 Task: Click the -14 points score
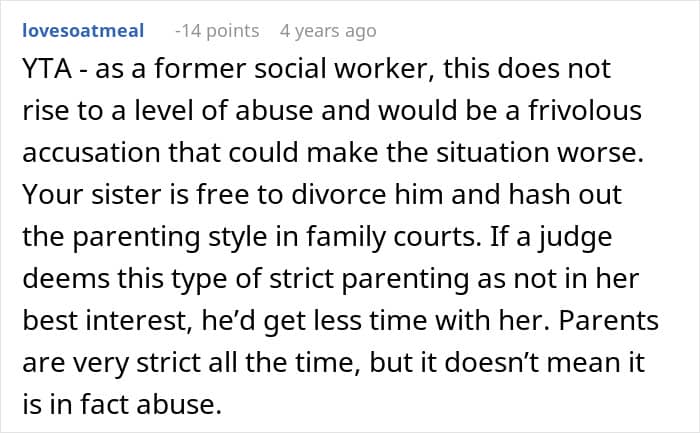217,31
